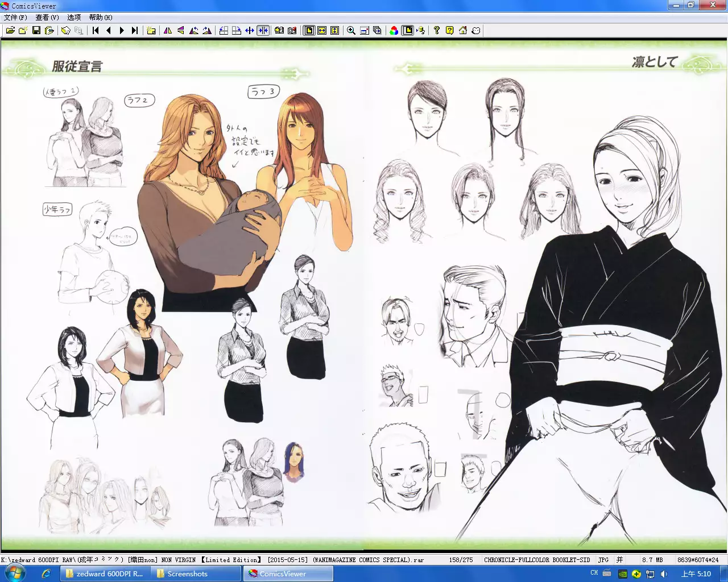This screenshot has width=728, height=582.
Task: Expand the 帮助(H) menu
Action: pos(101,18)
